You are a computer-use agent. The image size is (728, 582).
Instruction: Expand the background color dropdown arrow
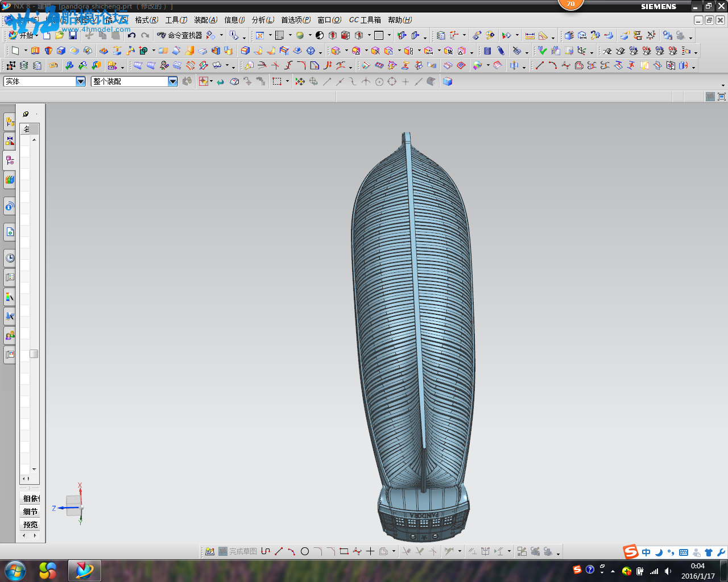389,35
